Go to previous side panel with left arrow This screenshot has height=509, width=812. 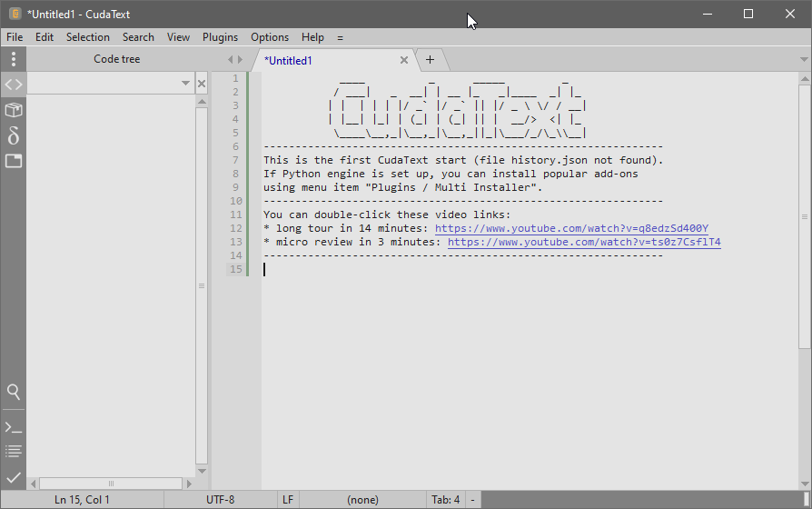[231, 60]
